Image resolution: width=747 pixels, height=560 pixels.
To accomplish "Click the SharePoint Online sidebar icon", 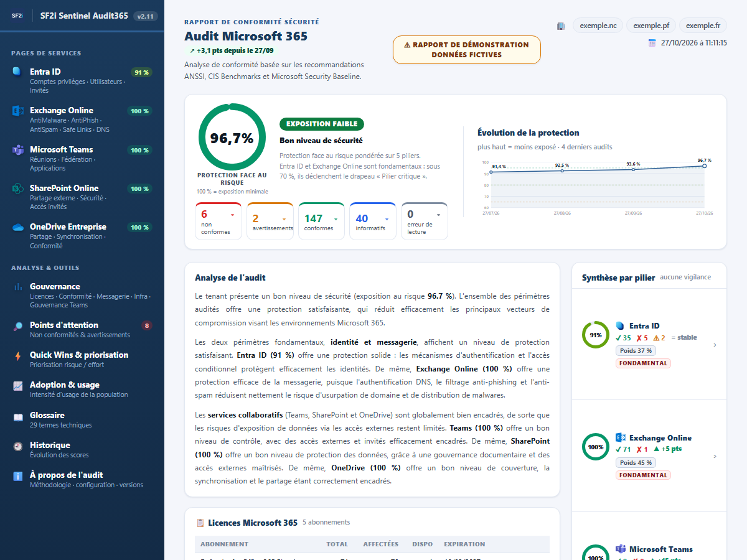I will pos(17,189).
